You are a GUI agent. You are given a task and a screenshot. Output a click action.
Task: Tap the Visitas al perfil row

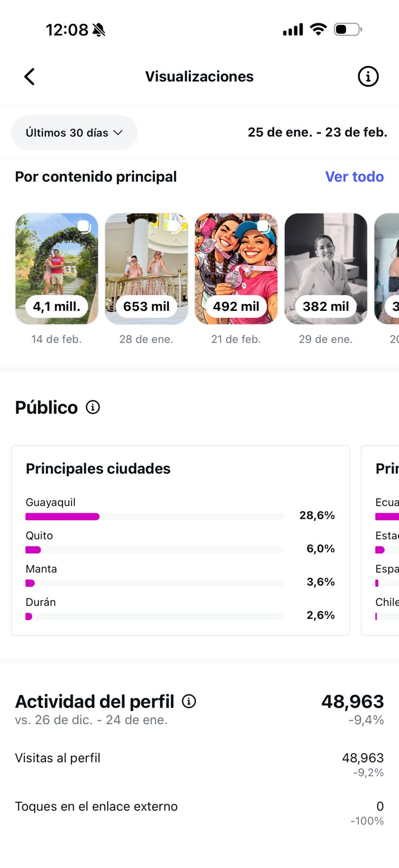(x=199, y=764)
